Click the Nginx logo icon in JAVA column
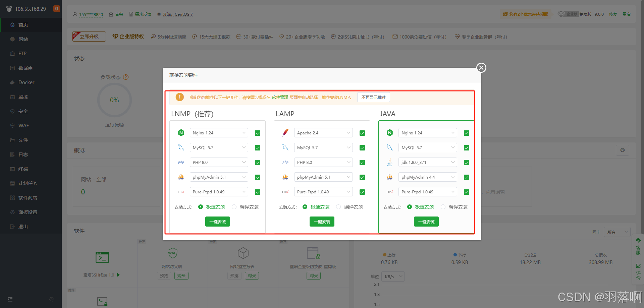 point(390,133)
